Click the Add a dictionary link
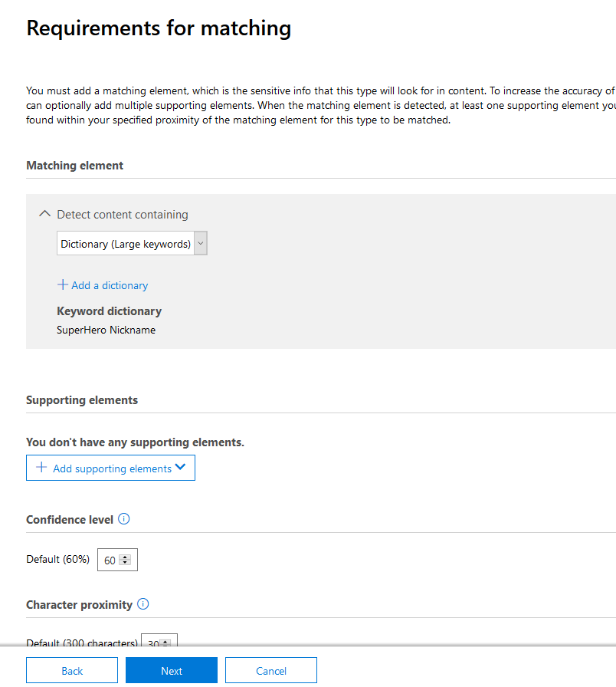 (110, 285)
